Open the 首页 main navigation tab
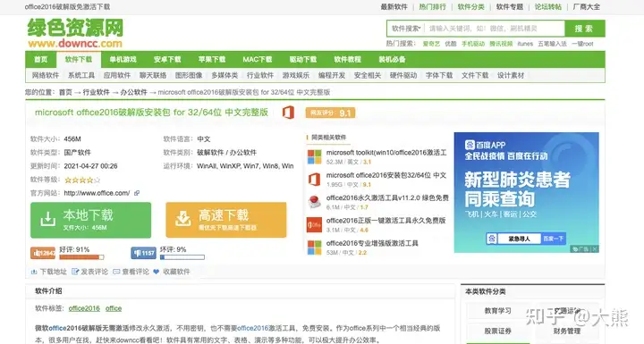 pyautogui.click(x=40, y=59)
